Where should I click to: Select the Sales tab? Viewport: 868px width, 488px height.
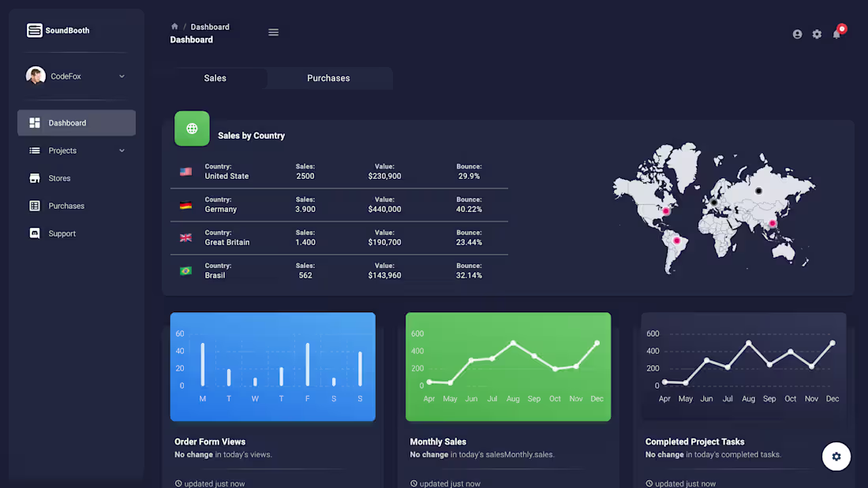(215, 78)
